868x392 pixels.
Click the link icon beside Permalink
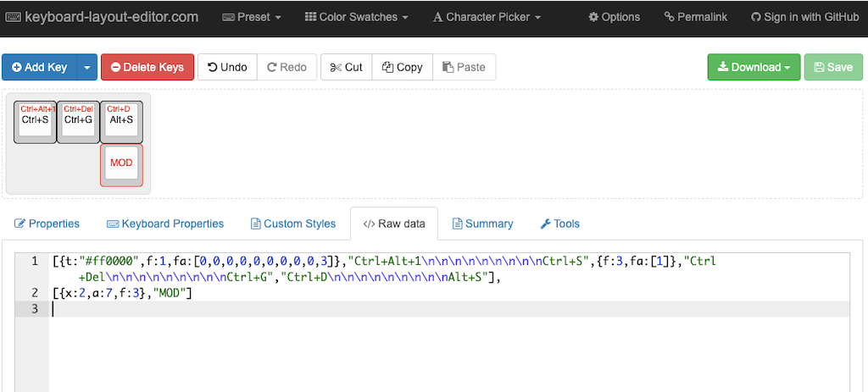(x=670, y=17)
